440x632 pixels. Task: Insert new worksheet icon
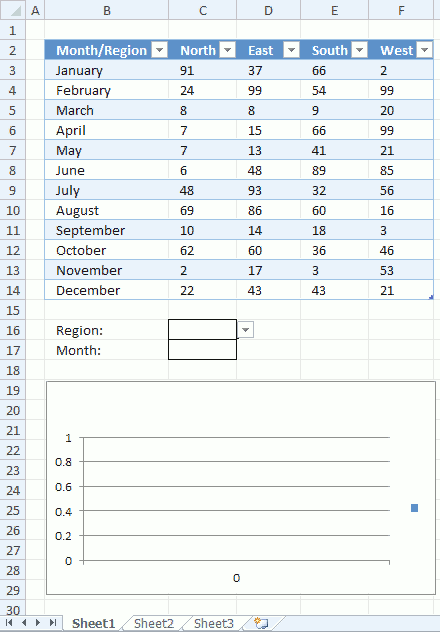tap(261, 623)
